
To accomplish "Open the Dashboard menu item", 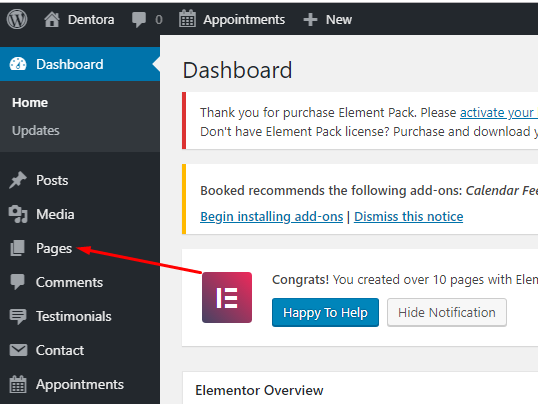I will (80, 64).
